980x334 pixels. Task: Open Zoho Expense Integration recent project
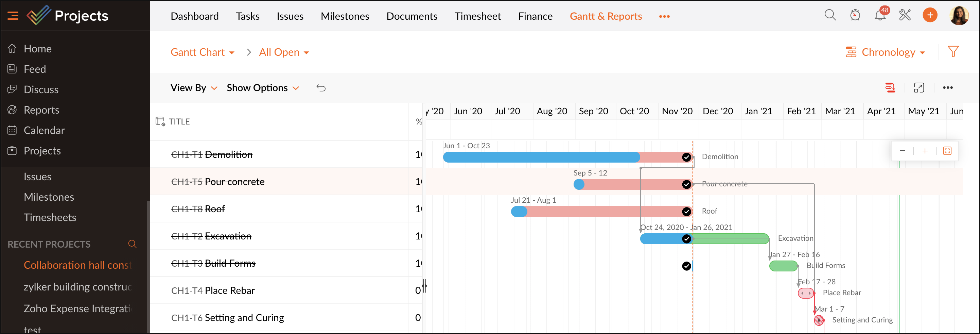click(x=77, y=308)
